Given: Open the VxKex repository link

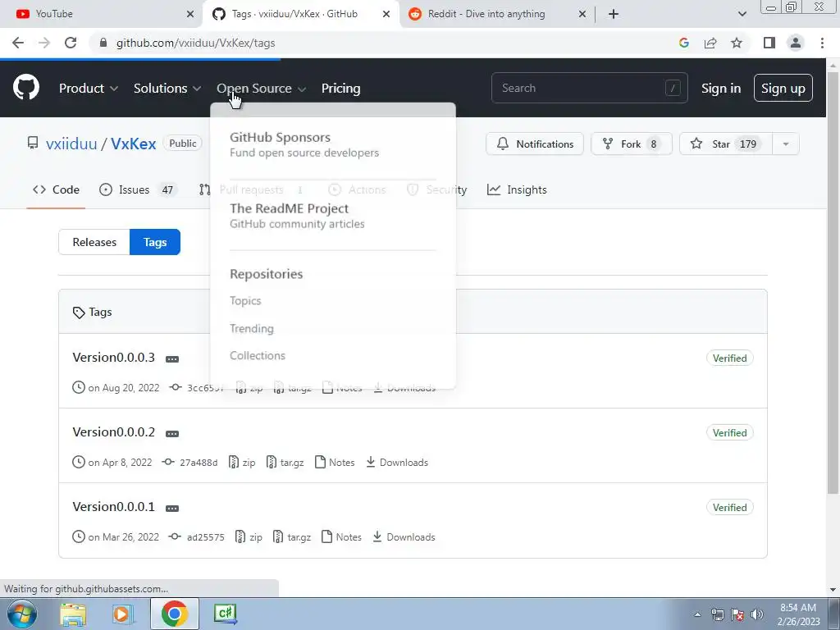Looking at the screenshot, I should tap(134, 144).
